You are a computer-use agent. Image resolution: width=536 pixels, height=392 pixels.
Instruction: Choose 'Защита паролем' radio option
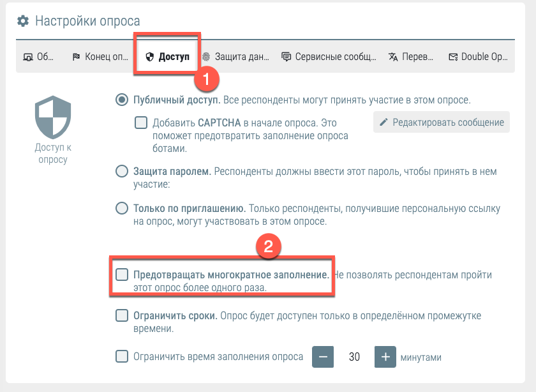[x=122, y=171]
